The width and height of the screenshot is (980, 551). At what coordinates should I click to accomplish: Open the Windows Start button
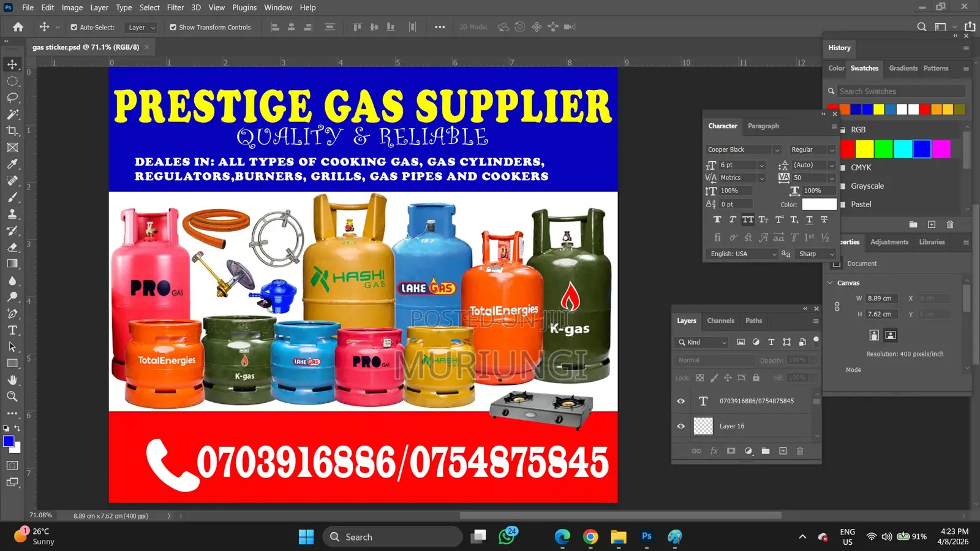pos(306,537)
